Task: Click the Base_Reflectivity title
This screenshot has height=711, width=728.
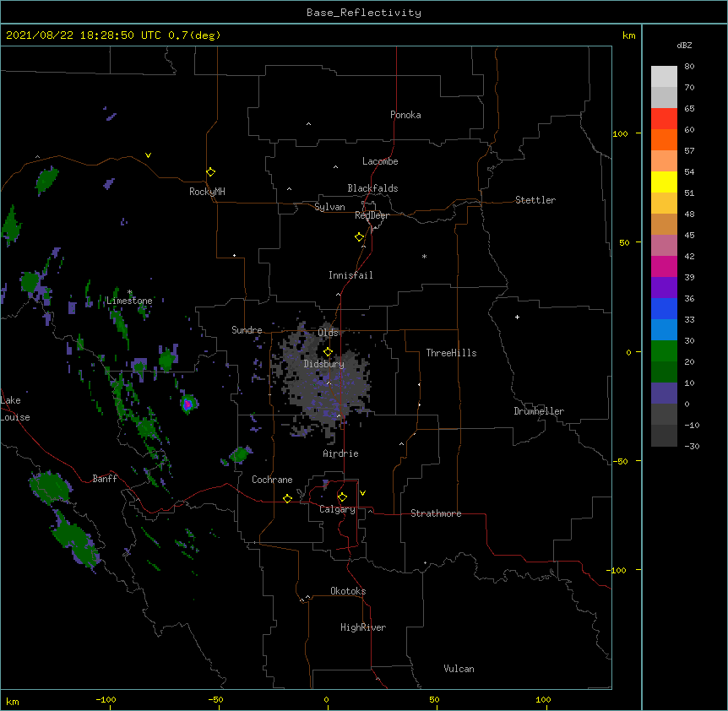Action: click(364, 13)
